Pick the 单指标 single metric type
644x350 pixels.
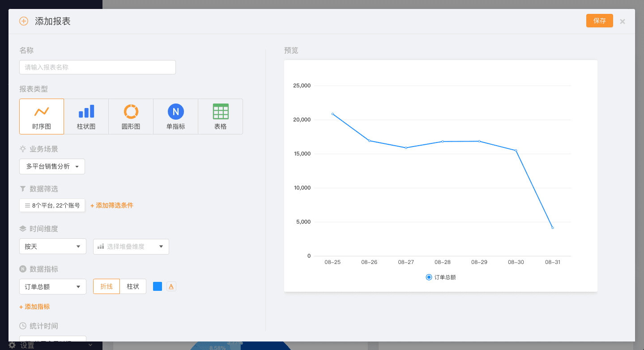coord(176,112)
